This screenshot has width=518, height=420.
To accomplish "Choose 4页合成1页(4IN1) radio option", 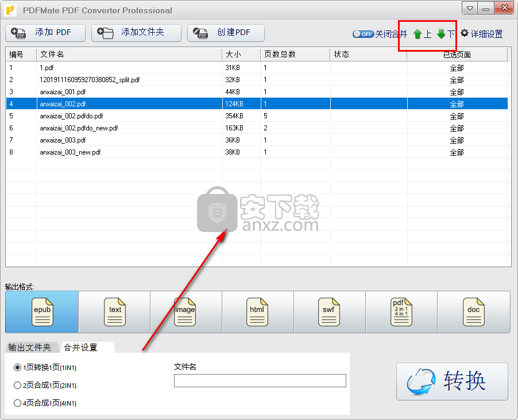I will point(45,403).
